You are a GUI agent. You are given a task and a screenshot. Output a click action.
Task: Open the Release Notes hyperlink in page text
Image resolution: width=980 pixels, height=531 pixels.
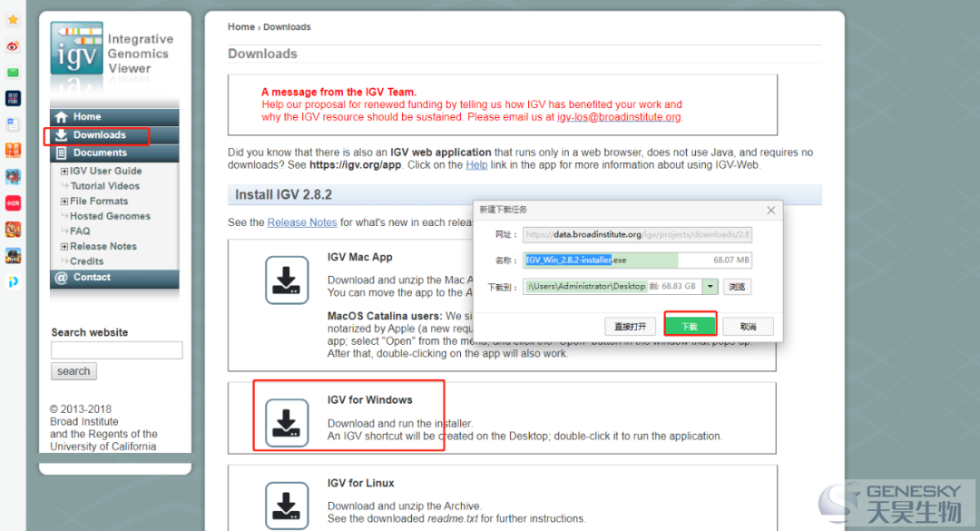(302, 222)
